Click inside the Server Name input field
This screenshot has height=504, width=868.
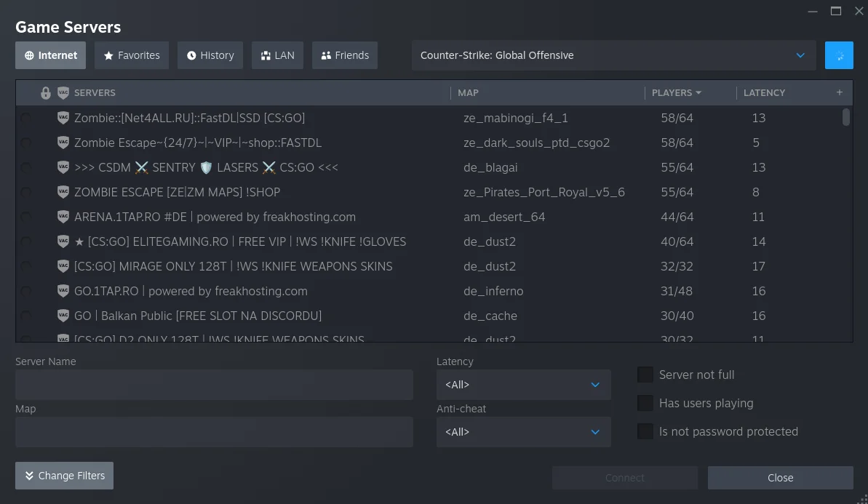click(x=214, y=384)
